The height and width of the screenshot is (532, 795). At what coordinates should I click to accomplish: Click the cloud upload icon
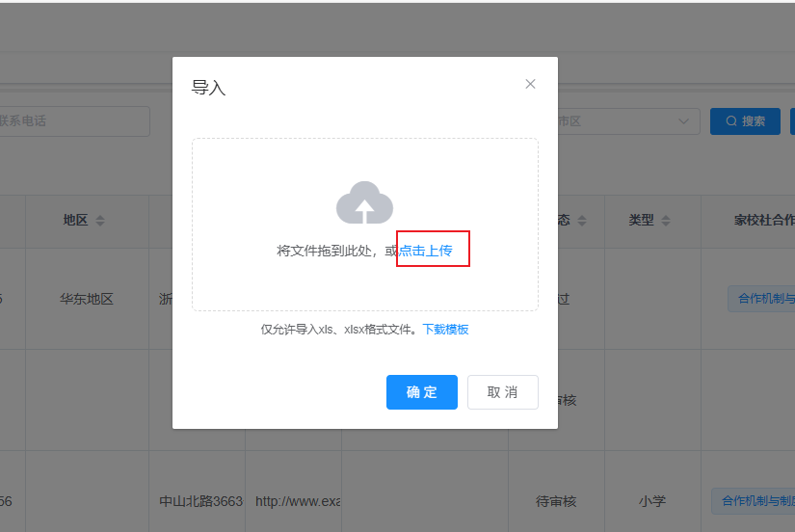(x=364, y=203)
